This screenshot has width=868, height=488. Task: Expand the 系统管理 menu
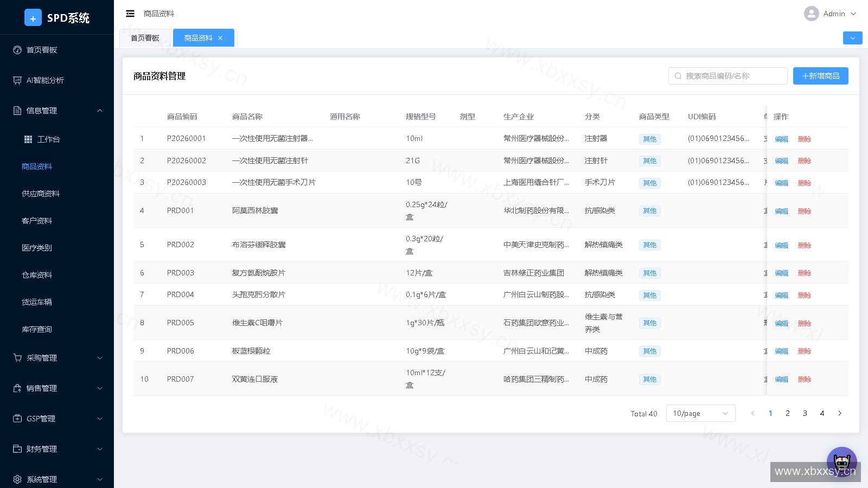57,479
